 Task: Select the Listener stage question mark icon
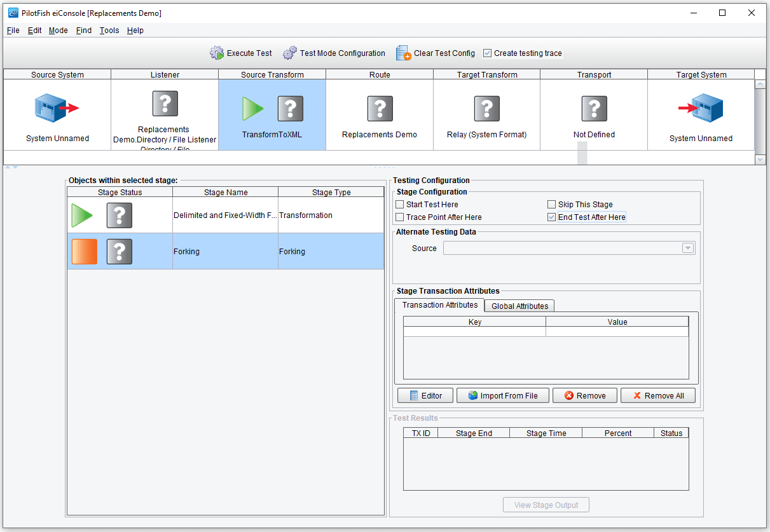(165, 103)
